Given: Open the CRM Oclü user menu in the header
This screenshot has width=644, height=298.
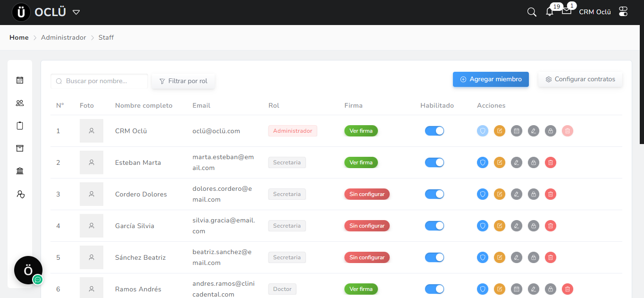Looking at the screenshot, I should pos(594,12).
